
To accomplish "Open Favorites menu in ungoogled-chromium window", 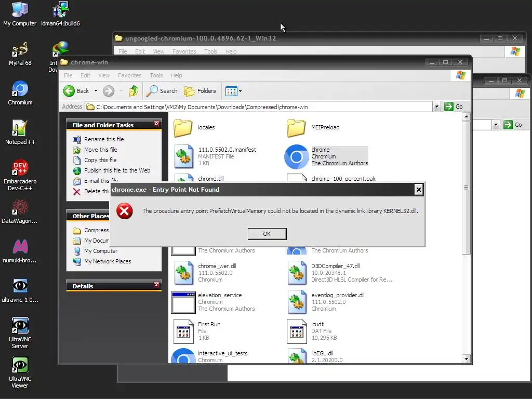I will (x=184, y=51).
